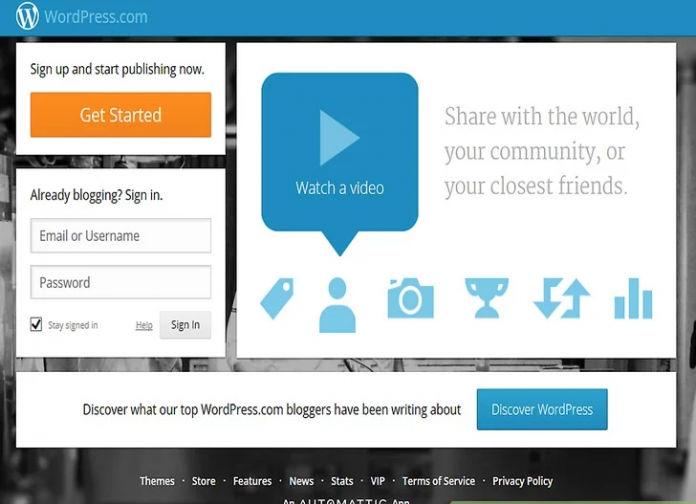This screenshot has height=504, width=696.
Task: Open the Themes footer link
Action: (157, 481)
